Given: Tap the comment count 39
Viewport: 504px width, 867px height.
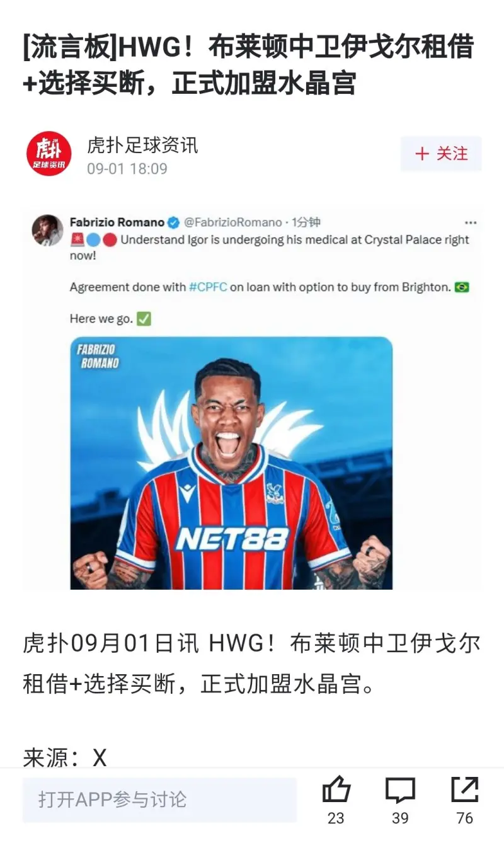Looking at the screenshot, I should [x=400, y=818].
